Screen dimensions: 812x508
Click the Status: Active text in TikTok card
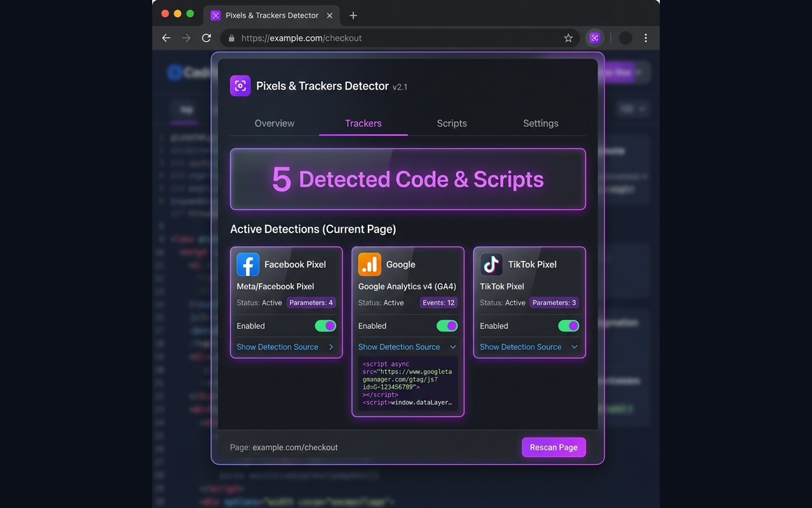pos(502,303)
